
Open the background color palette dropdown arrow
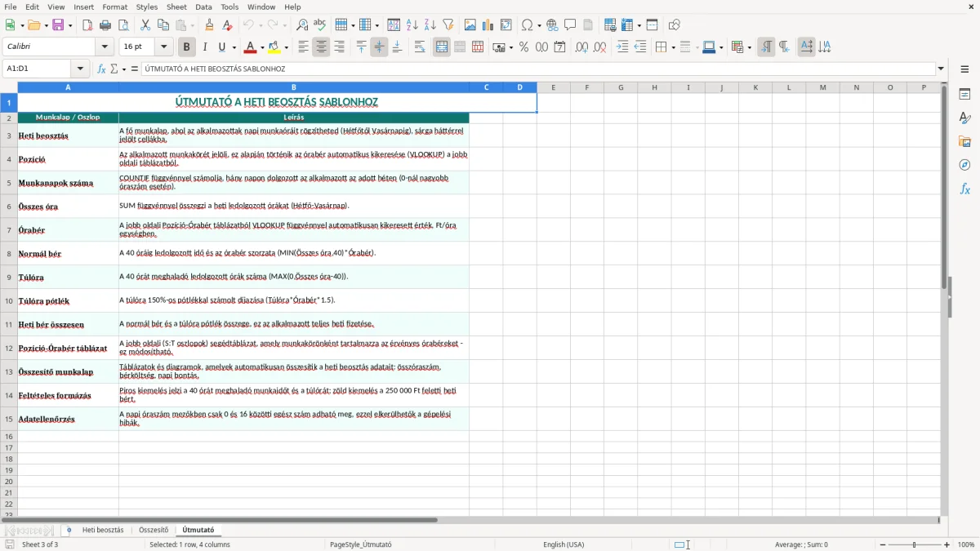click(286, 47)
